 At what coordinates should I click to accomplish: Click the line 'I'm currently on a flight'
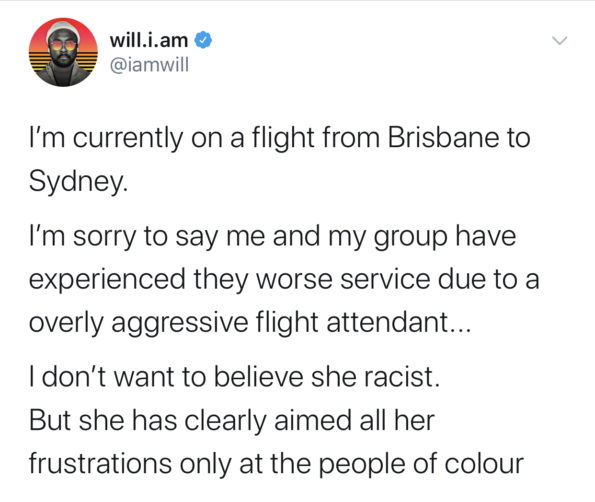[x=280, y=138]
